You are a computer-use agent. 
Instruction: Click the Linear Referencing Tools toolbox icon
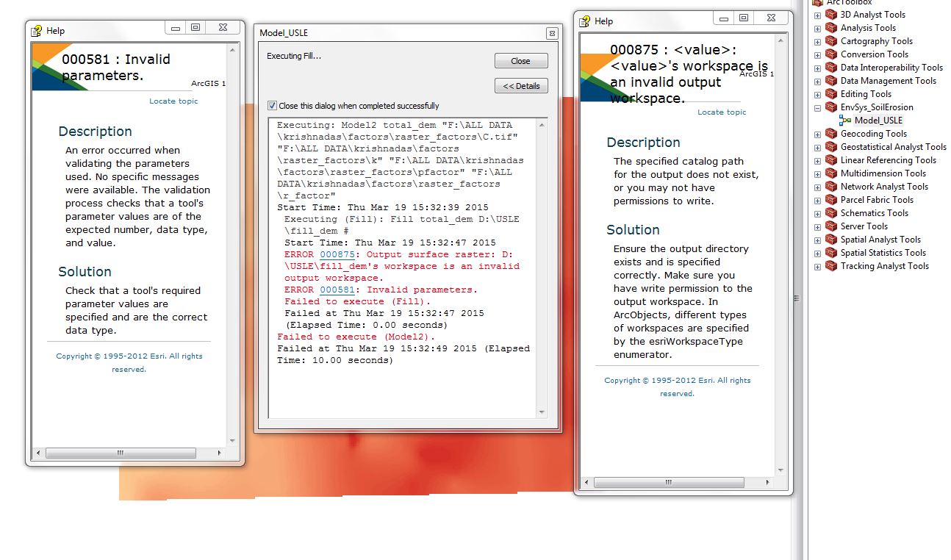pyautogui.click(x=831, y=160)
